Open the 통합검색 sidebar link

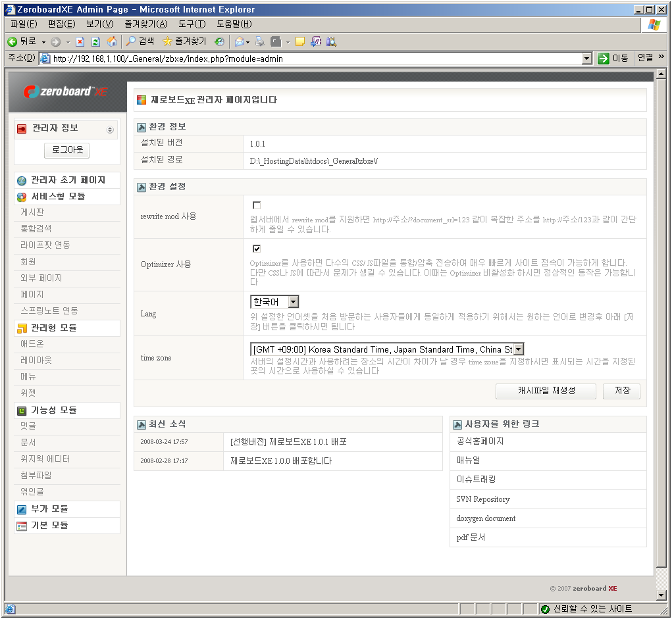click(36, 229)
